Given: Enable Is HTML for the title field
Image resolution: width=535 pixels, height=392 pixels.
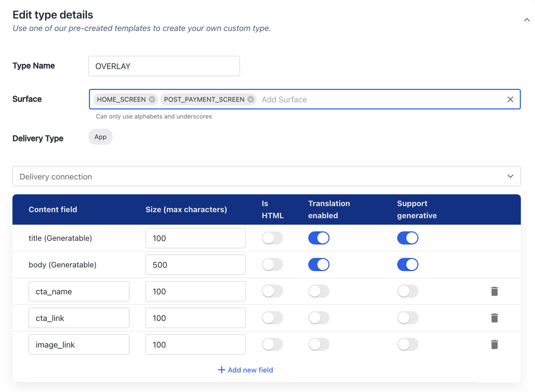Looking at the screenshot, I should pyautogui.click(x=272, y=238).
